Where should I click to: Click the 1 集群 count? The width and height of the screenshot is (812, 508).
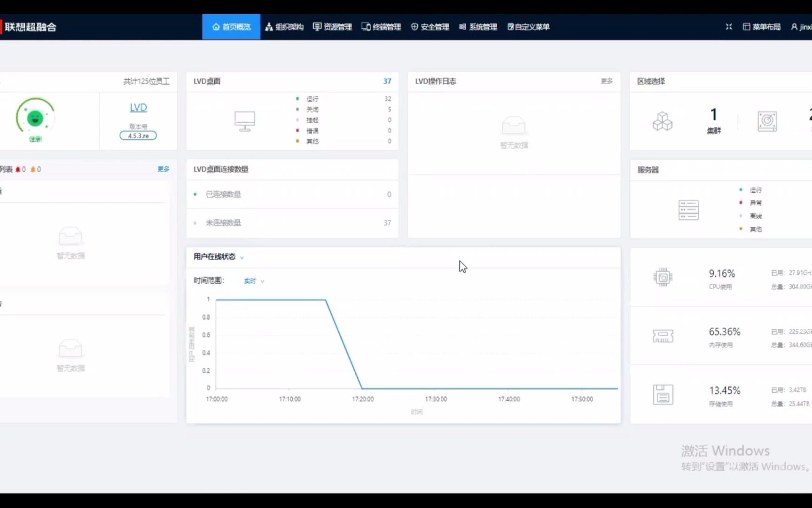[x=714, y=120]
